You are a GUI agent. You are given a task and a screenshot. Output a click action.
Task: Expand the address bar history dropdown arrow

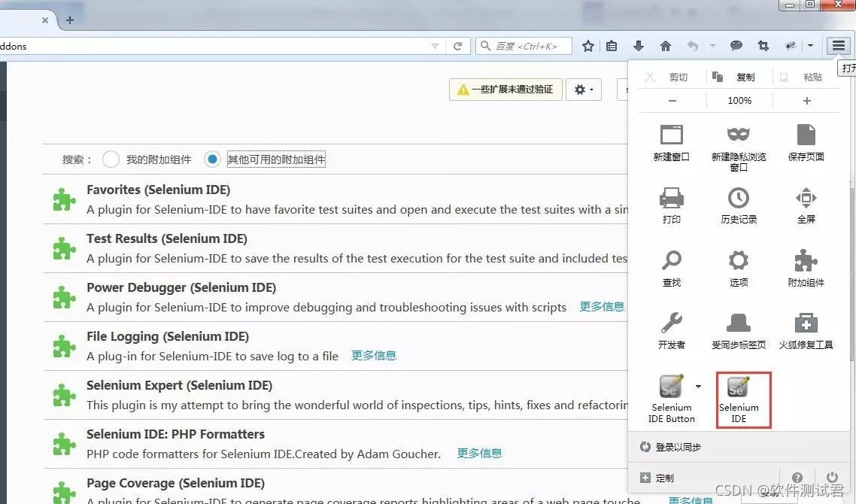435,47
